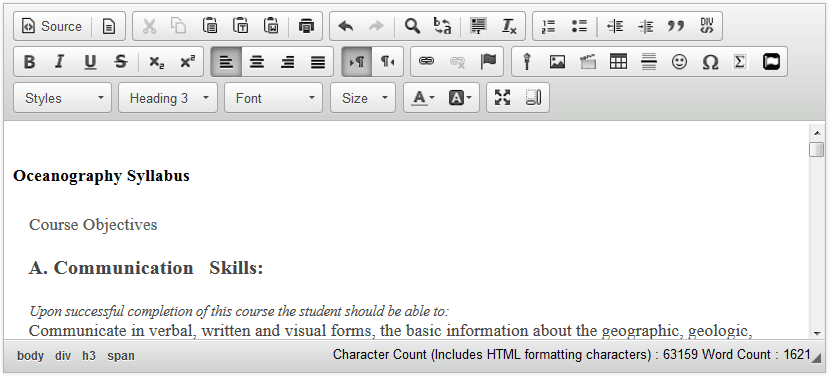Screen dimensions: 830x376
Task: Insert a table using the table icon
Action: [x=618, y=62]
